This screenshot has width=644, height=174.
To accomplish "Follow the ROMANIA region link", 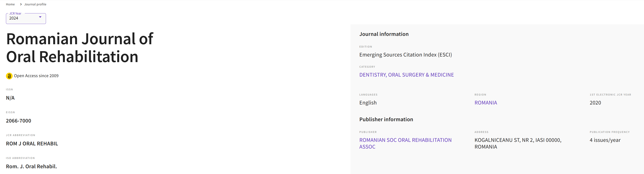I will click(x=486, y=103).
